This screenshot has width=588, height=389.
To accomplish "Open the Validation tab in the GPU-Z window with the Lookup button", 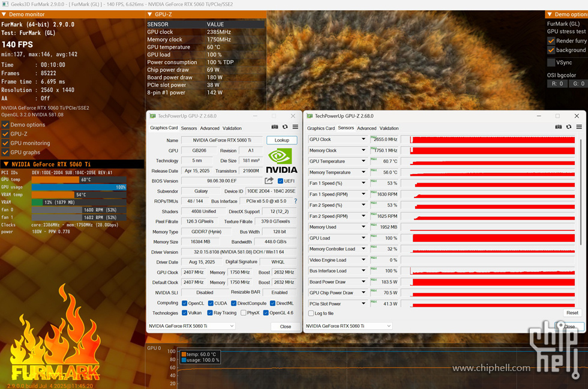I will (x=232, y=128).
